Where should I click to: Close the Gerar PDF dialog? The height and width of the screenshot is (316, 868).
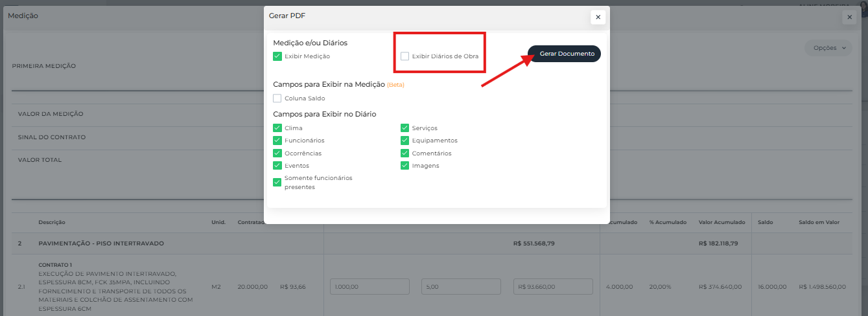pyautogui.click(x=598, y=17)
